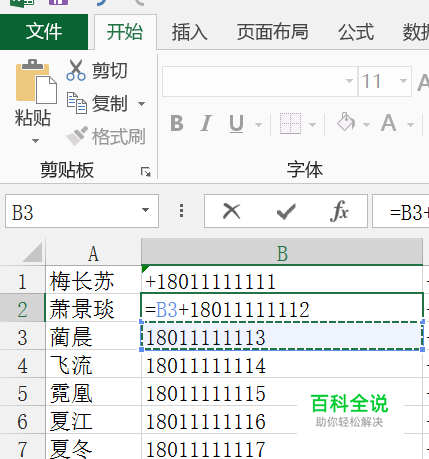Click formula bar text =B3+
Image resolution: width=429 pixels, height=459 pixels.
(x=409, y=213)
